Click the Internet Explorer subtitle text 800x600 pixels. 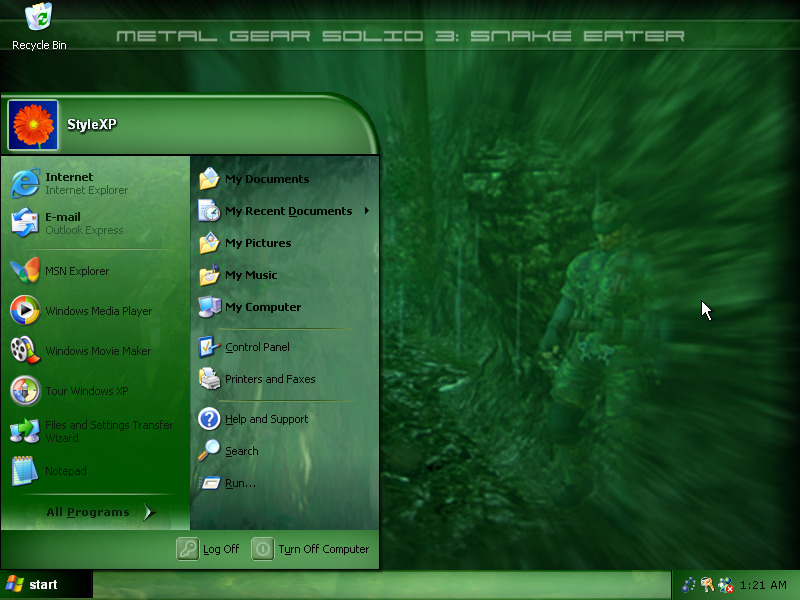coord(86,190)
